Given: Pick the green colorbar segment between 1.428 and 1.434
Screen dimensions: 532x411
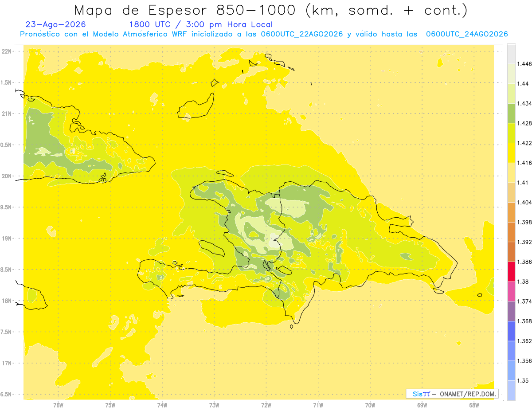Looking at the screenshot, I should click(511, 114).
